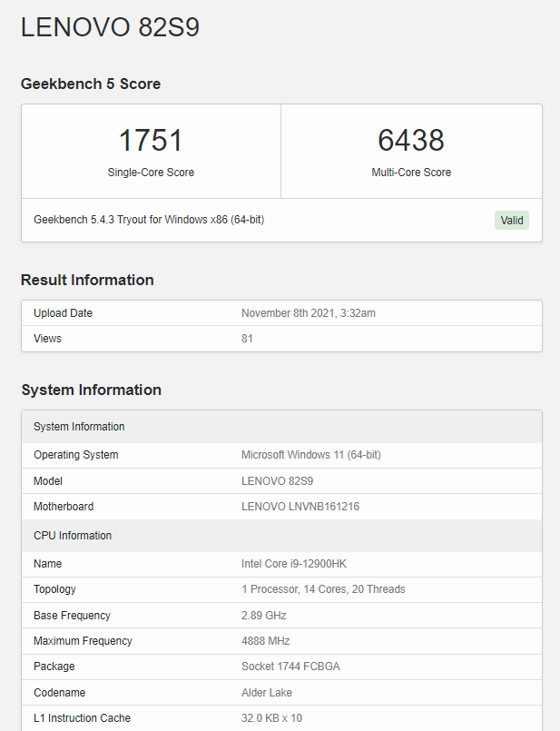Click the CPU Name label

47,564
